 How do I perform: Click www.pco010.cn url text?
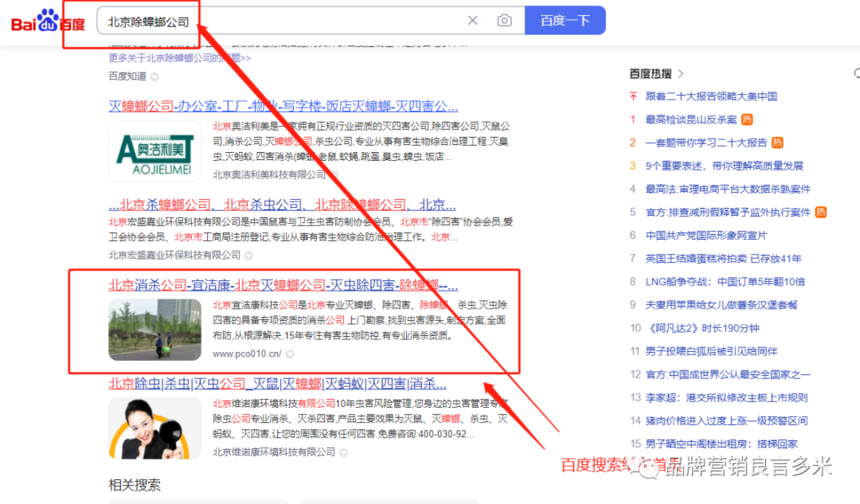coord(247,354)
